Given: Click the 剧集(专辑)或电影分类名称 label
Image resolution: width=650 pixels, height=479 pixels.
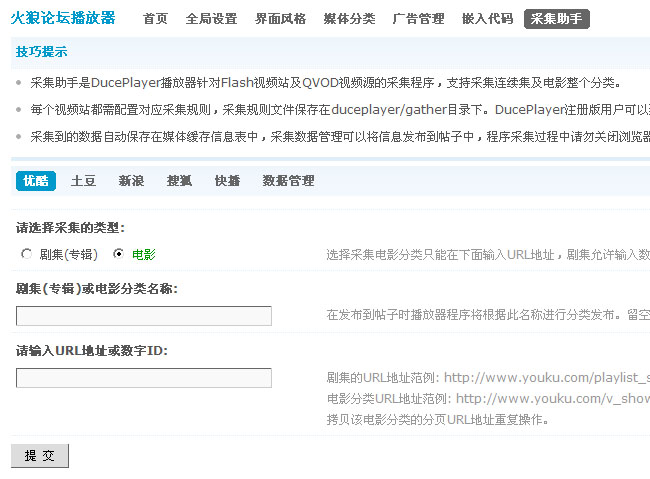Looking at the screenshot, I should 97,289.
